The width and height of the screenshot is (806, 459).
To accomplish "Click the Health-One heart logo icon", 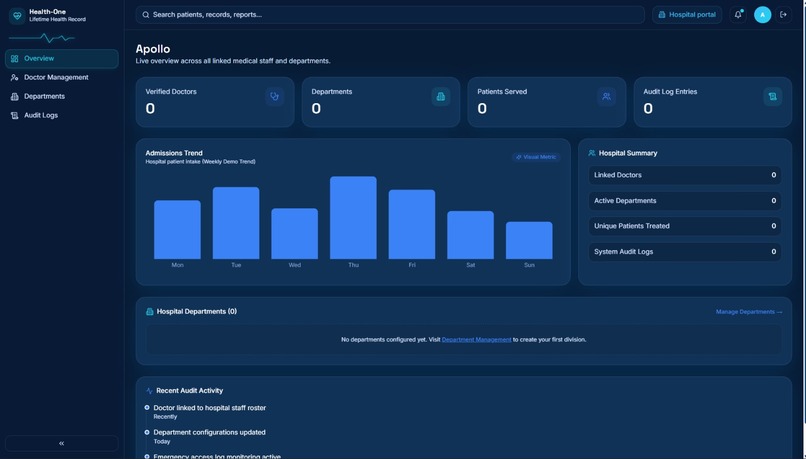I will 17,15.
